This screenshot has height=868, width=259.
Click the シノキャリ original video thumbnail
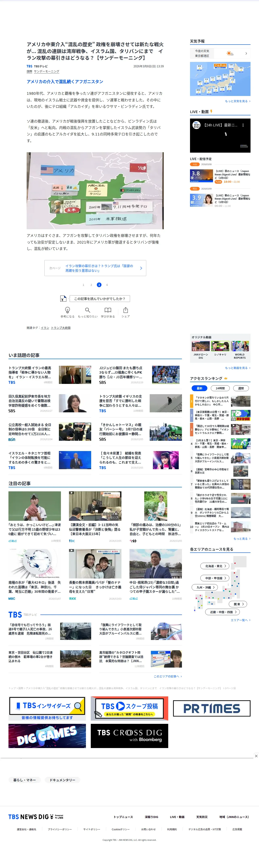220,346
